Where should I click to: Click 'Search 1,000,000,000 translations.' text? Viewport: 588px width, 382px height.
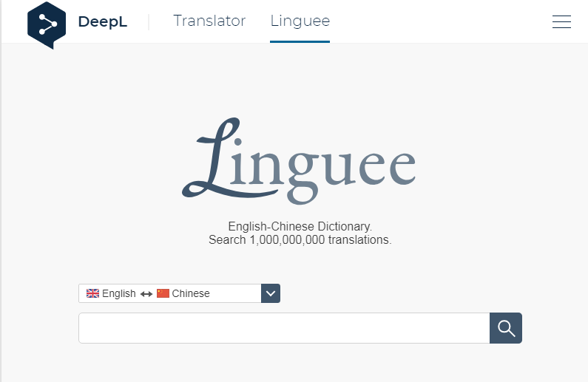point(300,239)
